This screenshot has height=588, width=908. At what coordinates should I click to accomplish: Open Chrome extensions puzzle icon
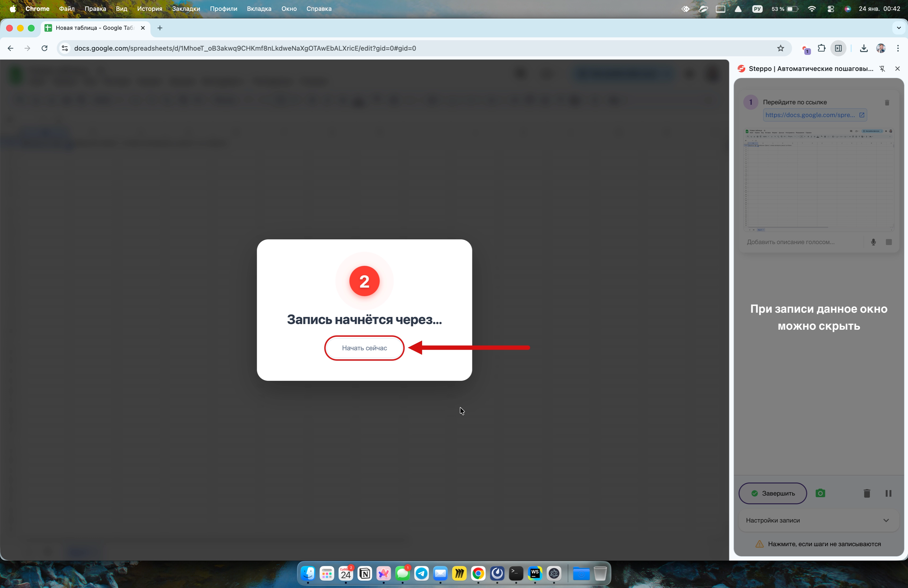coord(821,48)
